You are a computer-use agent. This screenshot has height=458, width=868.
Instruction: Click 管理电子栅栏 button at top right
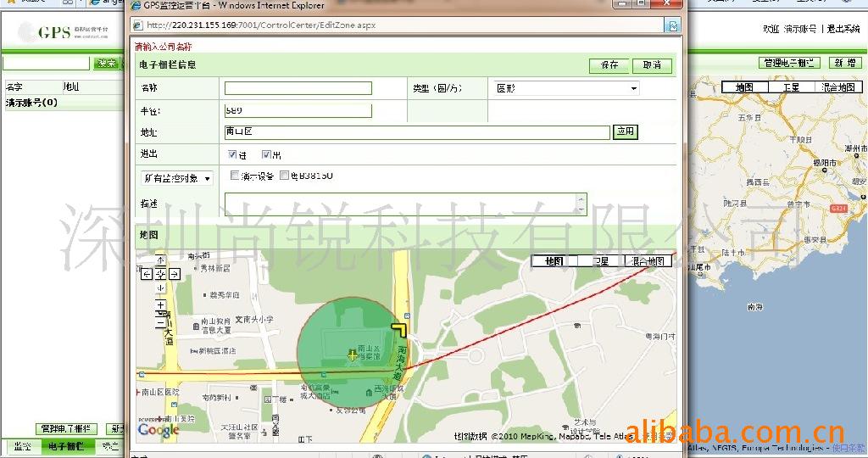pyautogui.click(x=789, y=63)
